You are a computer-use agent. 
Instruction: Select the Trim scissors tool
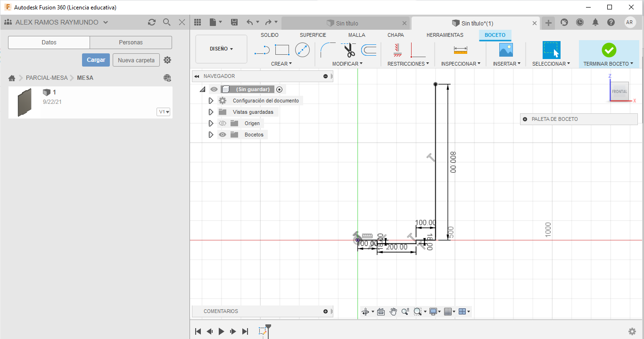point(349,50)
